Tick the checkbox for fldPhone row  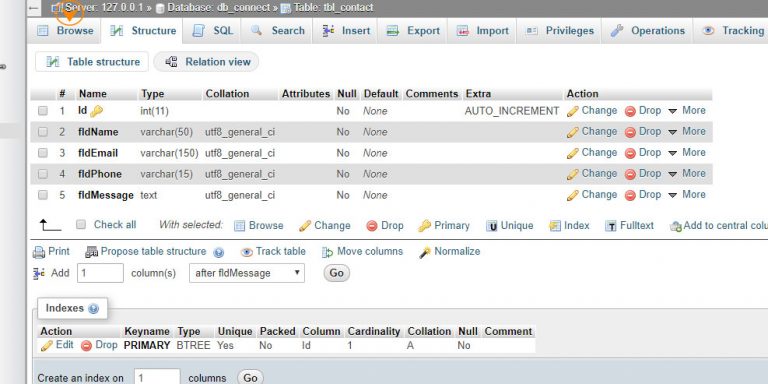click(x=43, y=174)
